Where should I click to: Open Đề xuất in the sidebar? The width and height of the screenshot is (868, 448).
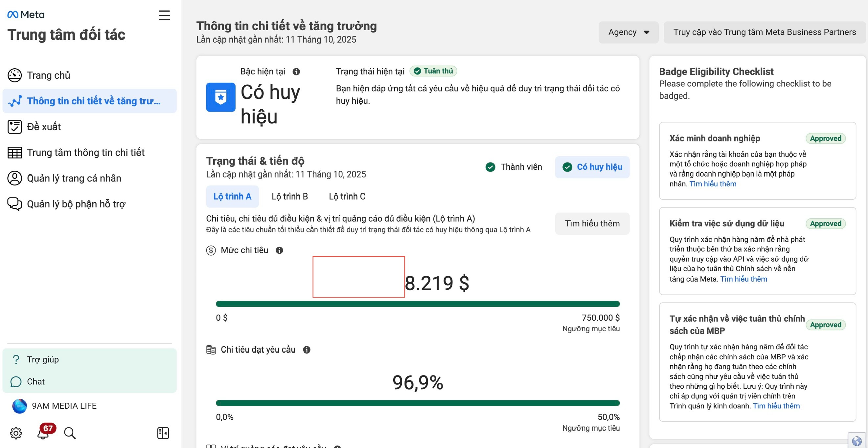pyautogui.click(x=44, y=127)
